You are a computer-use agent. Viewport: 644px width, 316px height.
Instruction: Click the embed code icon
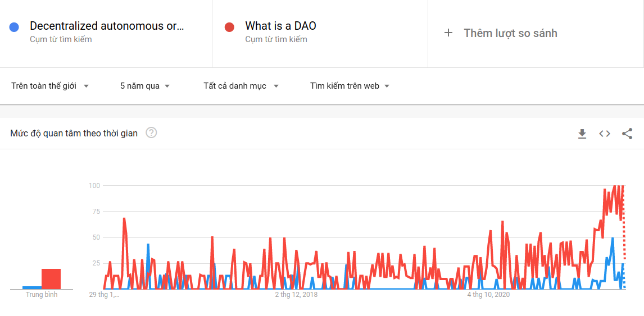point(605,134)
